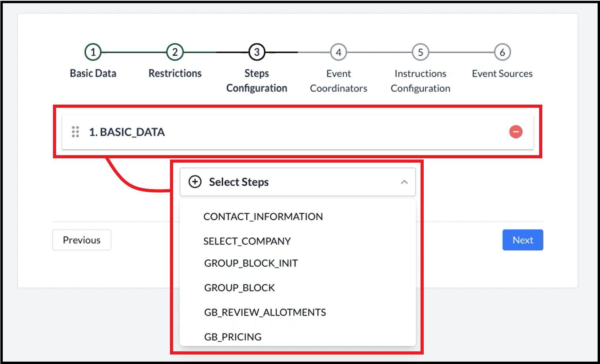Select GB_PRICING from the list
600x364 pixels.
point(233,337)
